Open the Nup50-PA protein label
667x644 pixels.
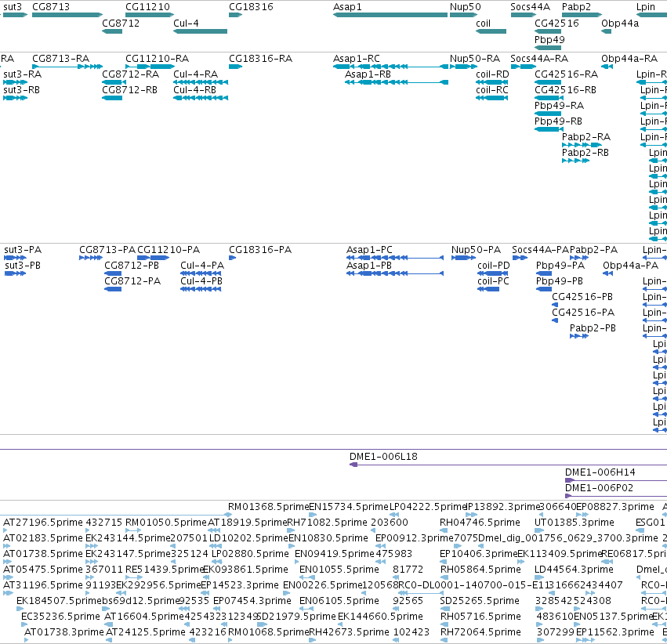[x=476, y=249]
